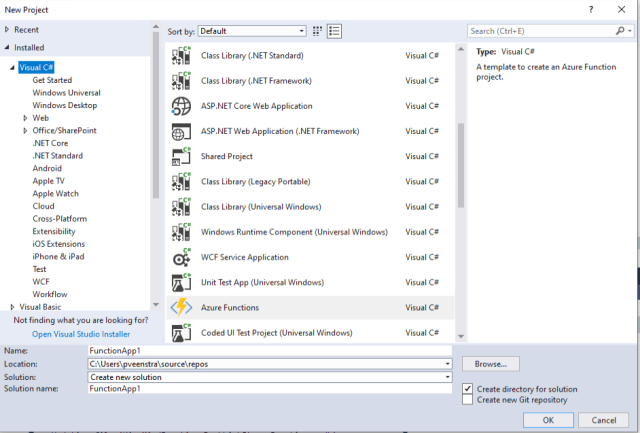
Task: Enable Create new Git repository checkbox
Action: pos(467,400)
